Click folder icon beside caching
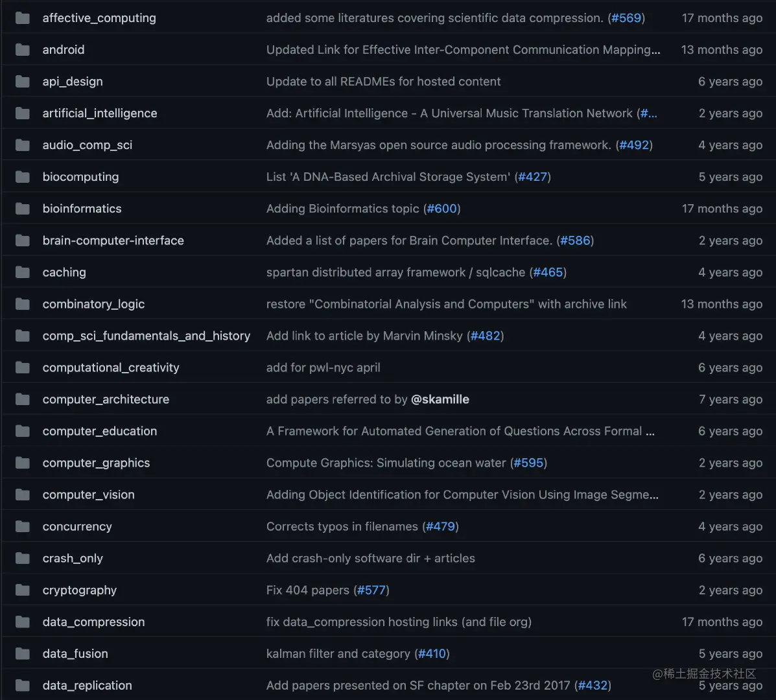 tap(22, 272)
